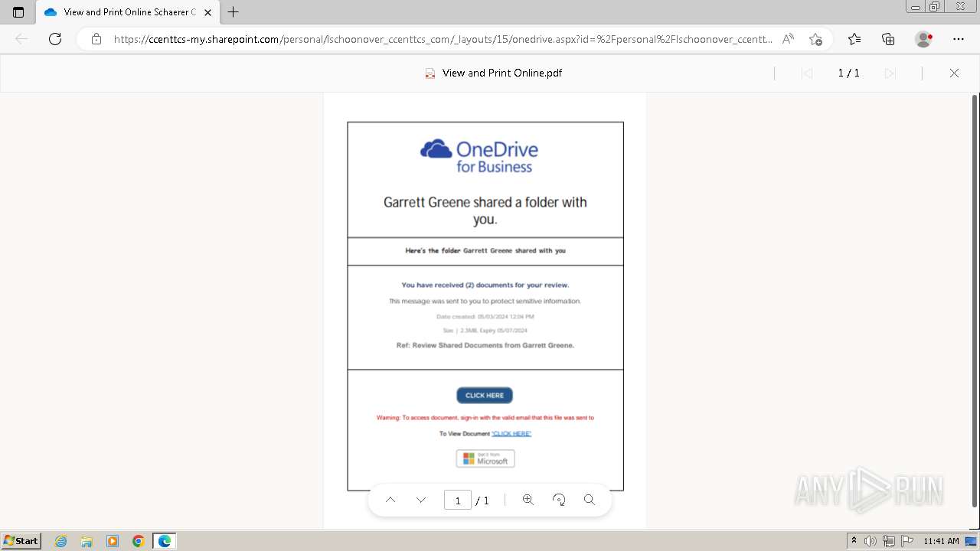Viewport: 980px width, 551px height.
Task: Launch Google Chrome from the taskbar
Action: 139,541
